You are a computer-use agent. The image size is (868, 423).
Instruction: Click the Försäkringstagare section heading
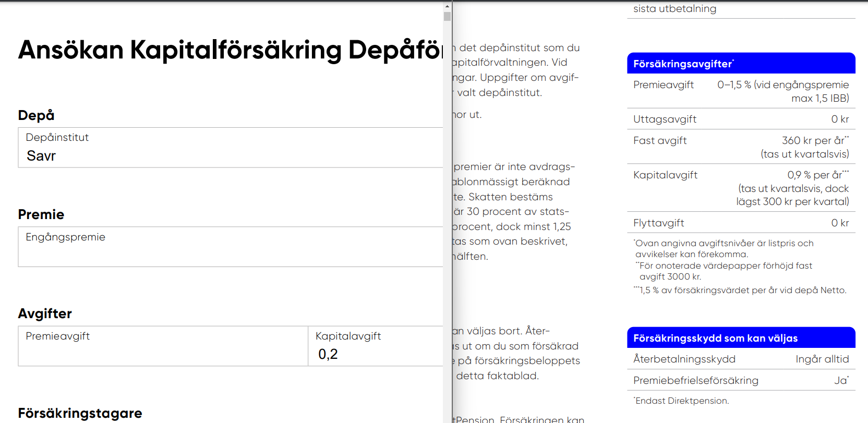click(x=80, y=413)
